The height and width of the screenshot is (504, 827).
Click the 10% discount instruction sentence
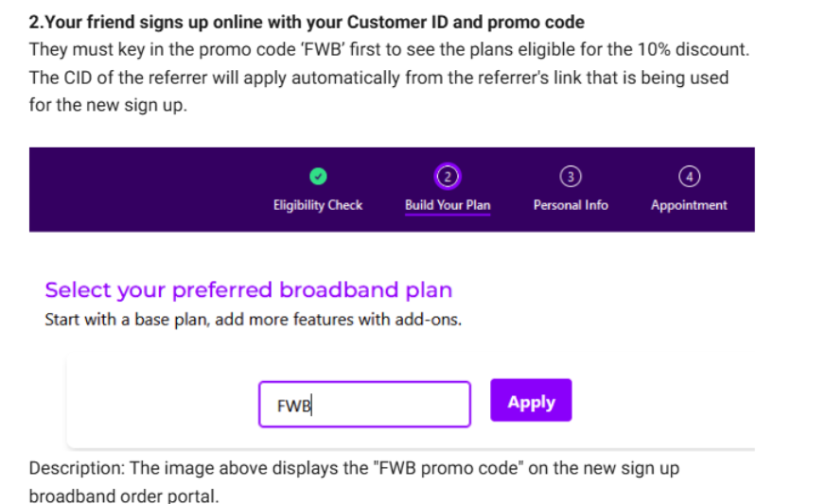pyautogui.click(x=389, y=49)
